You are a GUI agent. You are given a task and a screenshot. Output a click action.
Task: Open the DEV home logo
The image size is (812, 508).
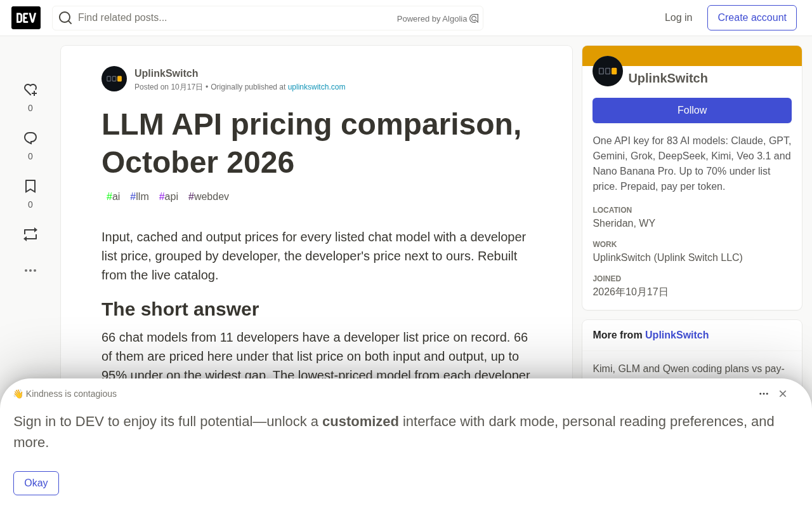coord(26,18)
